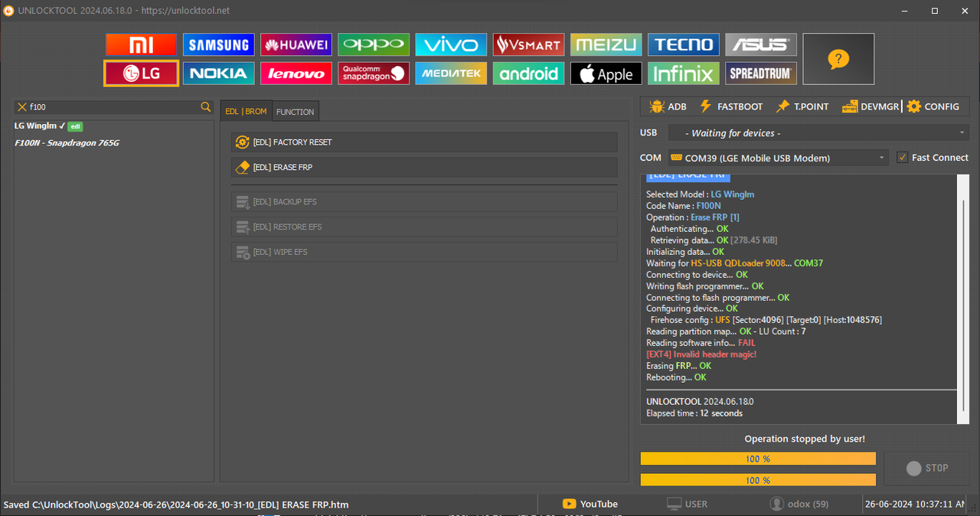Select the vivo brand tile

[x=451, y=44]
